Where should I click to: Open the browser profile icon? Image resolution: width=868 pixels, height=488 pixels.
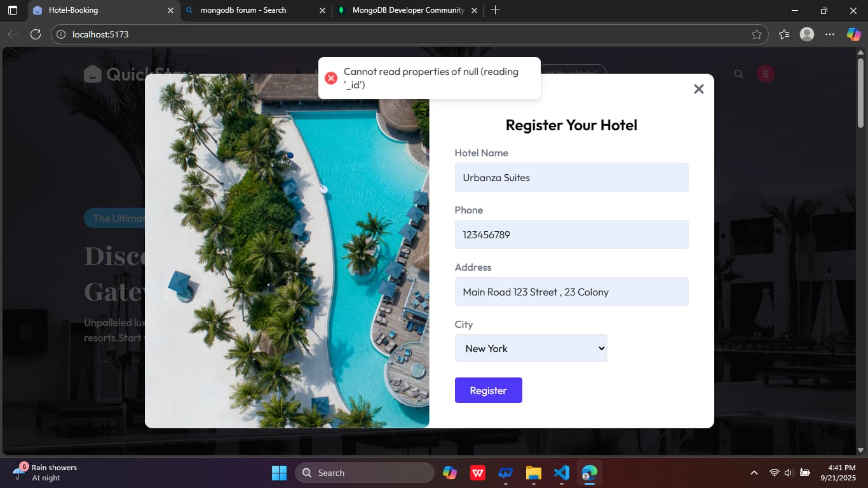point(807,34)
